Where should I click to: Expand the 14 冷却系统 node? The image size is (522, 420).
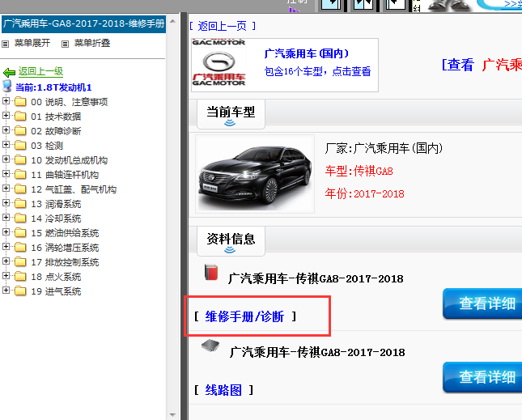(x=6, y=218)
